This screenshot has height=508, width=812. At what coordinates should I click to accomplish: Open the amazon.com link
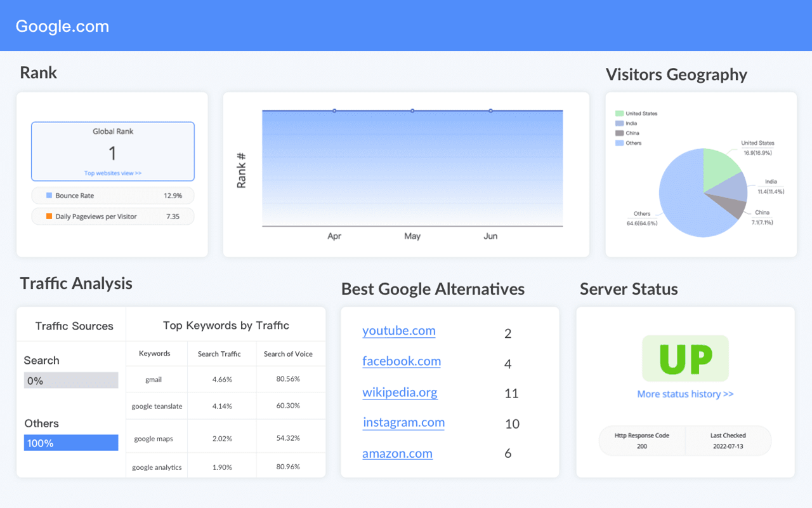(x=397, y=453)
